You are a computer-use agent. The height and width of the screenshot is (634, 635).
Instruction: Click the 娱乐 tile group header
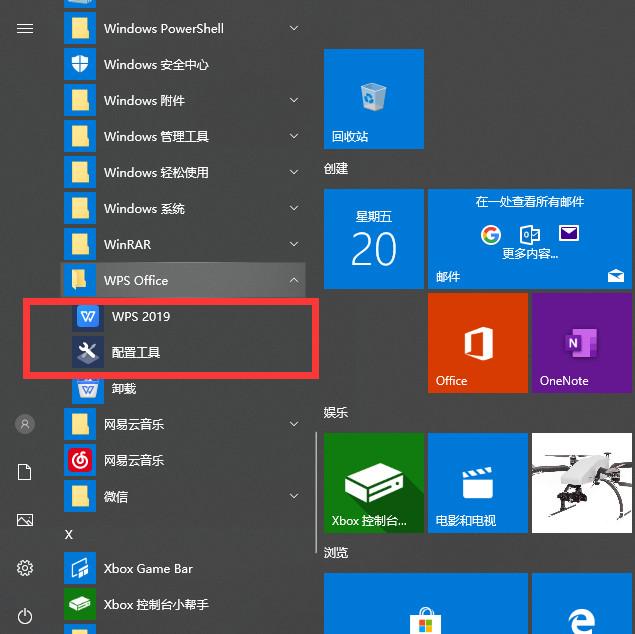click(x=336, y=413)
